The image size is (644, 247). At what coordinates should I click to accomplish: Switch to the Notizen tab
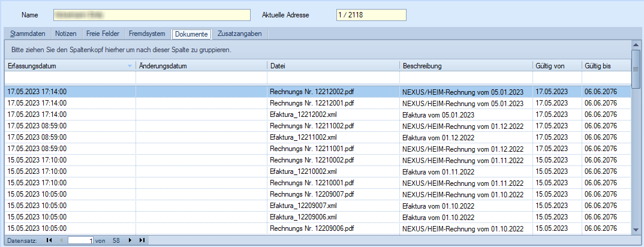(66, 34)
